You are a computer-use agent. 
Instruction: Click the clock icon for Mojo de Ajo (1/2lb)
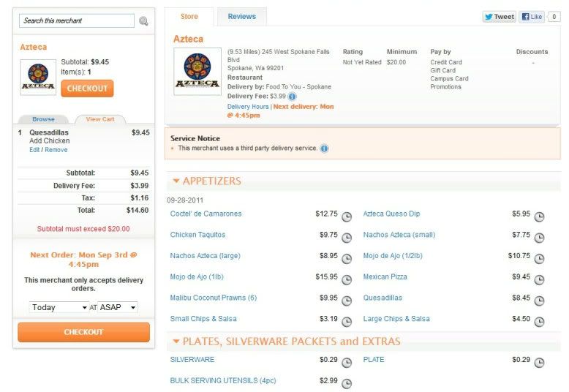[540, 259]
